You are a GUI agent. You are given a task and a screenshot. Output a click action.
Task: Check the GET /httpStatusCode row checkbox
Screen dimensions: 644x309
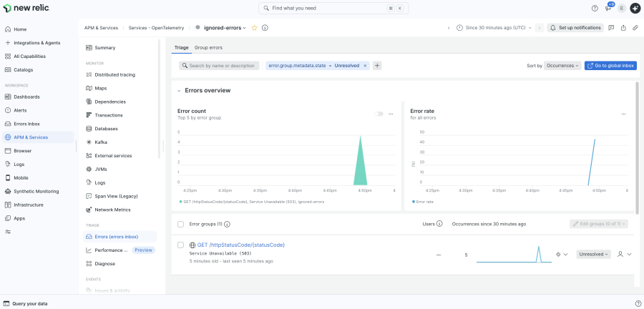click(180, 245)
